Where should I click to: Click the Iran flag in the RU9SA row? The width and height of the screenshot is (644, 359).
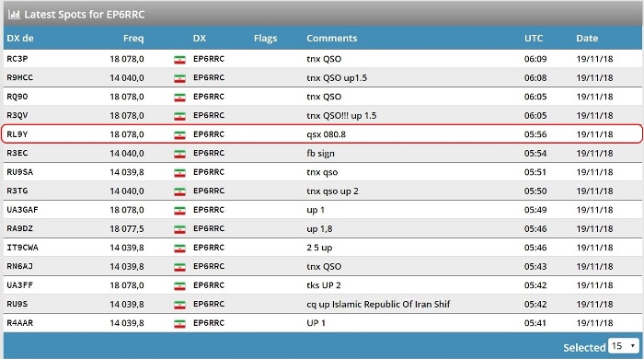pos(179,173)
